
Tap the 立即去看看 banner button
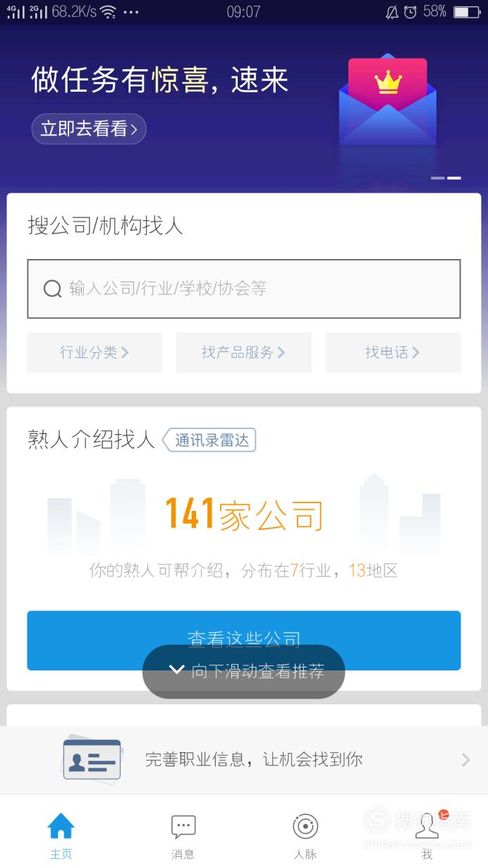pyautogui.click(x=89, y=128)
